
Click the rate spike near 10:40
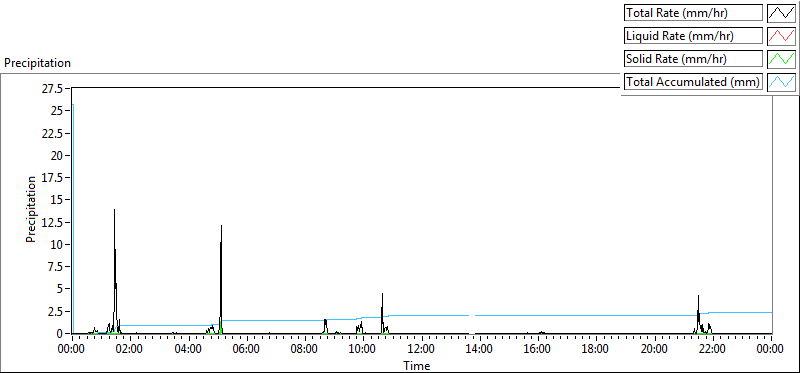click(x=382, y=313)
